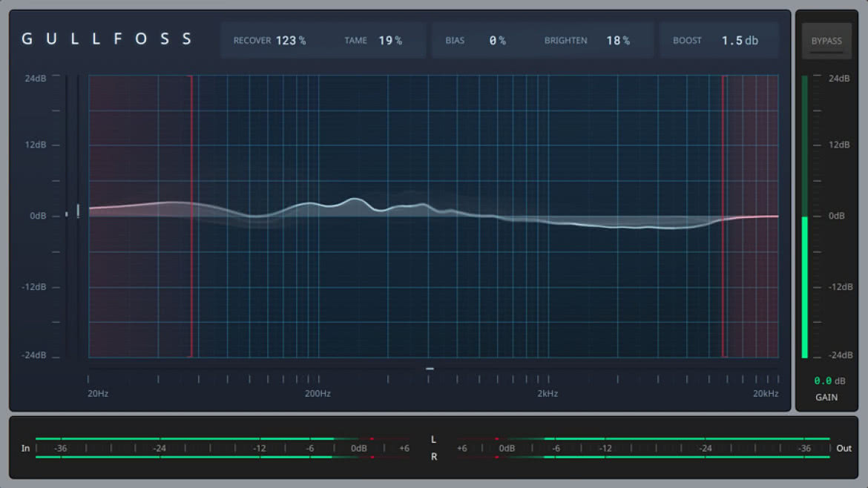Click the BIAS parameter label
Viewport: 868px width, 488px height.
click(x=455, y=40)
